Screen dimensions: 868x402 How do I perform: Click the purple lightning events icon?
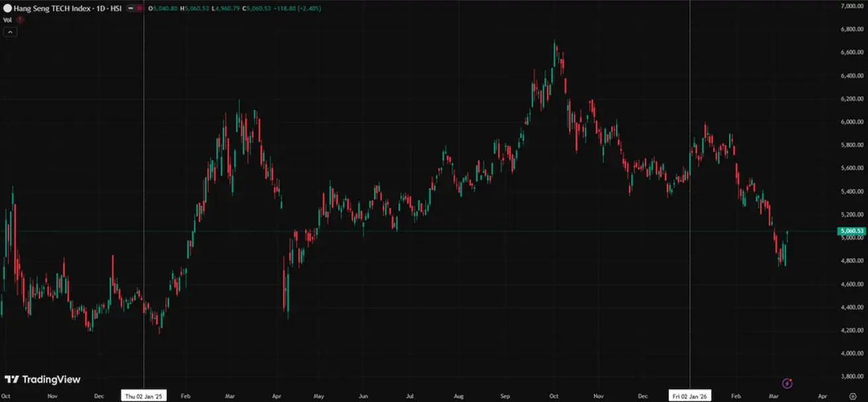coord(787,383)
